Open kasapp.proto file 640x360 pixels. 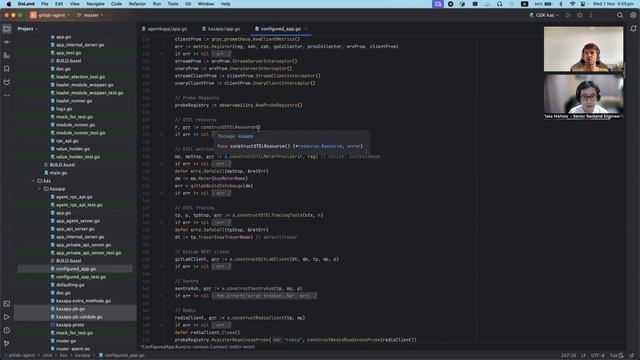tap(70, 325)
